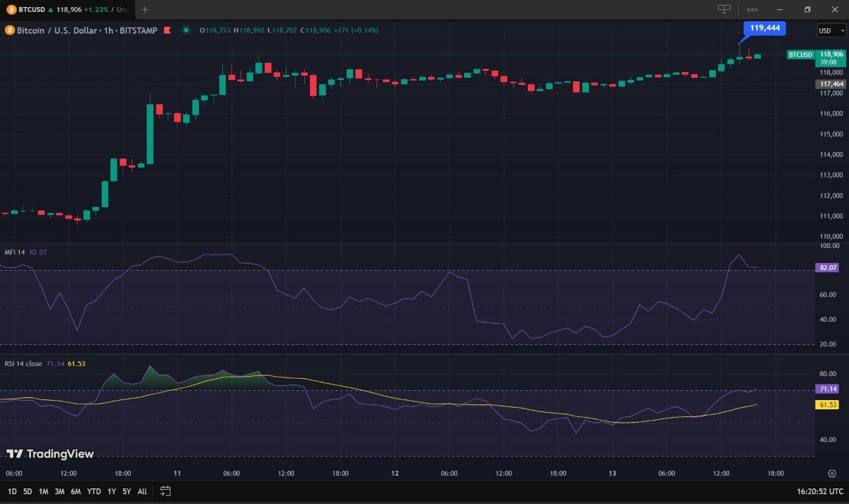Click the BTCUSD price scale label

point(800,54)
